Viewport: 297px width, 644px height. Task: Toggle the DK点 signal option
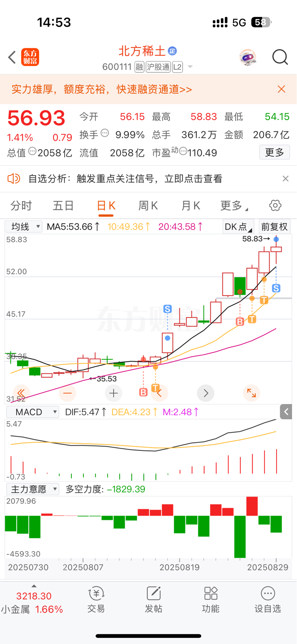click(x=238, y=227)
